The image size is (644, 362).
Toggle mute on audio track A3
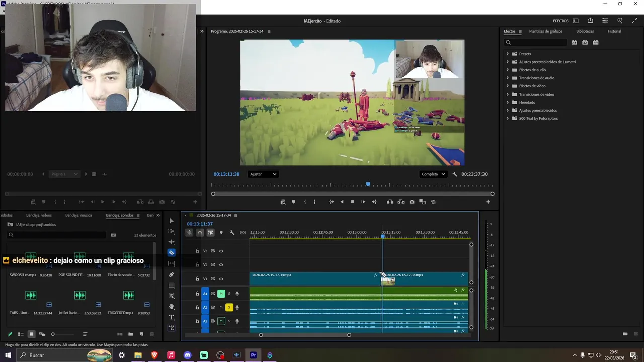[x=221, y=321]
